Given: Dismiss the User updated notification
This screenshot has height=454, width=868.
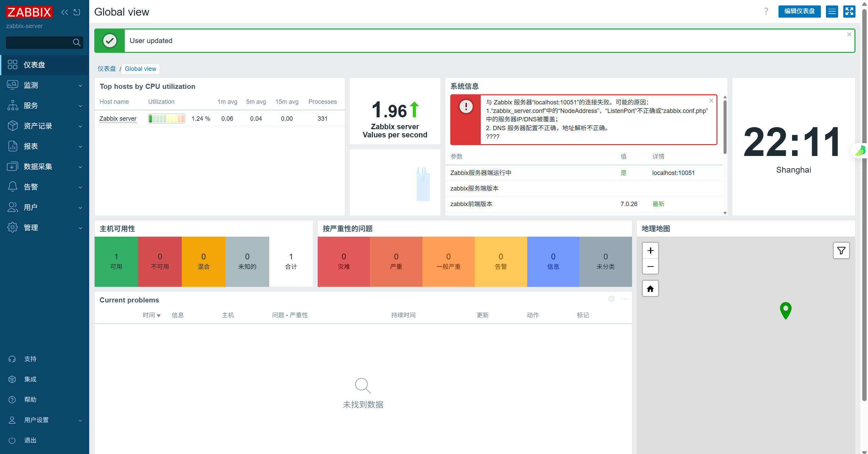Looking at the screenshot, I should (x=849, y=34).
